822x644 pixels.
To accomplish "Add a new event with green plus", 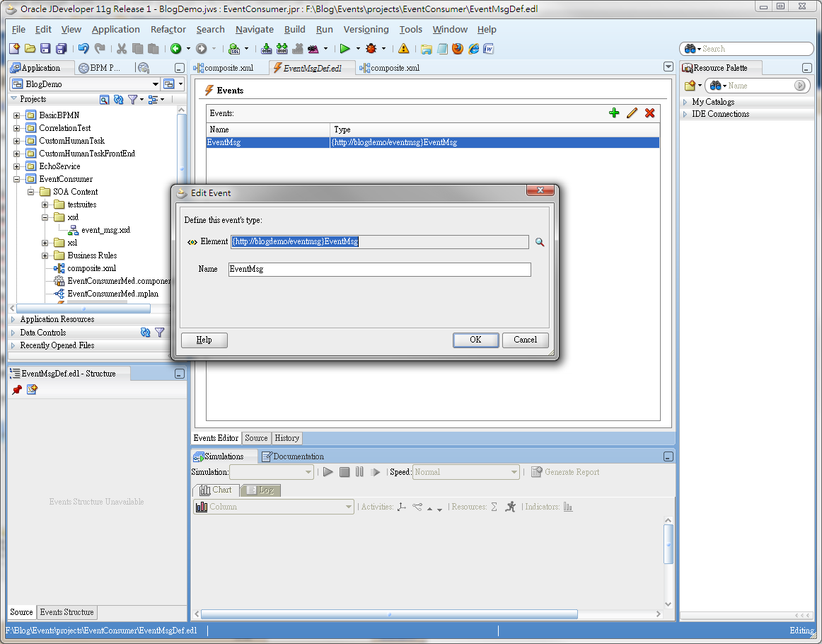I will (x=614, y=113).
